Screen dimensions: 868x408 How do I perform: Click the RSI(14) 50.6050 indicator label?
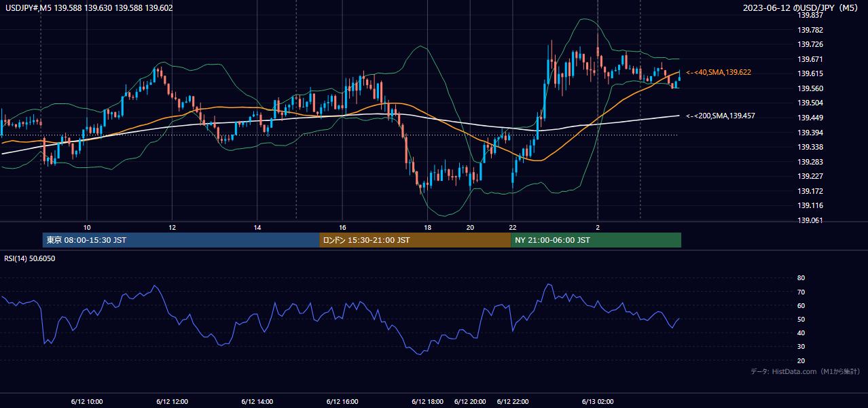[x=30, y=258]
